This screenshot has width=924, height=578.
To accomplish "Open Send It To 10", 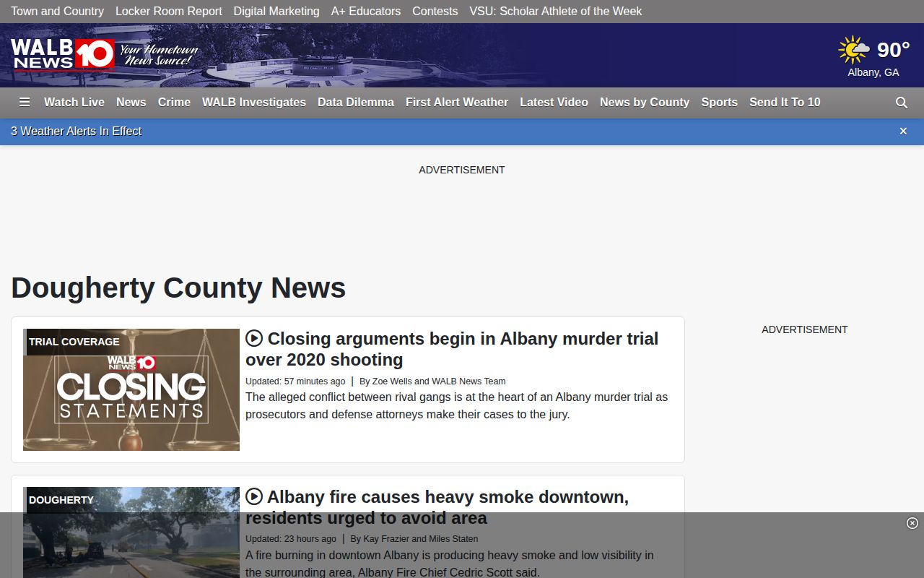I will 785,103.
